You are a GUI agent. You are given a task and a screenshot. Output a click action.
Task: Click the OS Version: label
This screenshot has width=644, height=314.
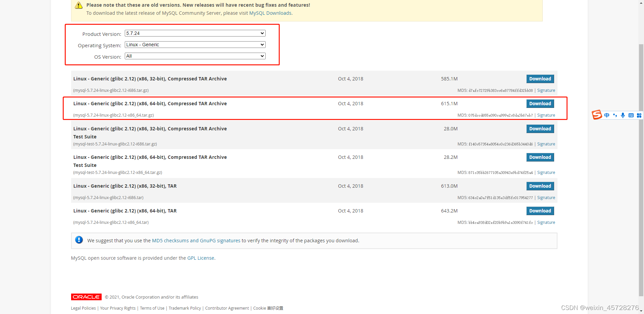(108, 57)
